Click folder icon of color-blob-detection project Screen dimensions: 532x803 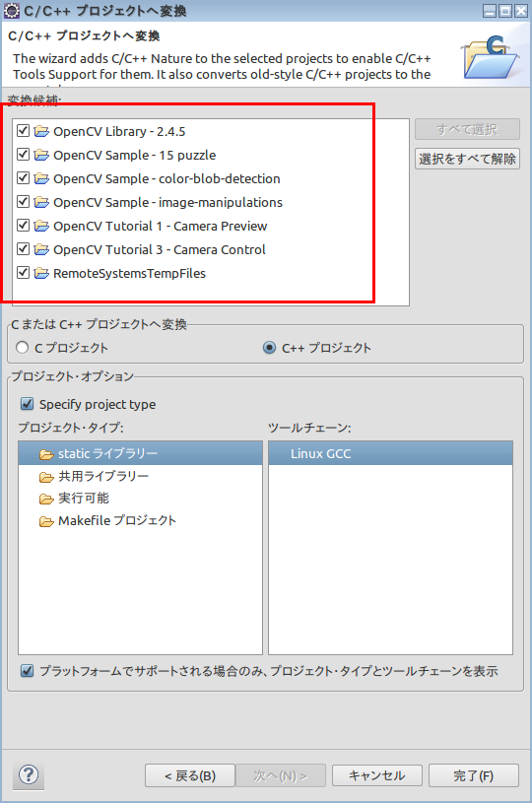coord(41,178)
